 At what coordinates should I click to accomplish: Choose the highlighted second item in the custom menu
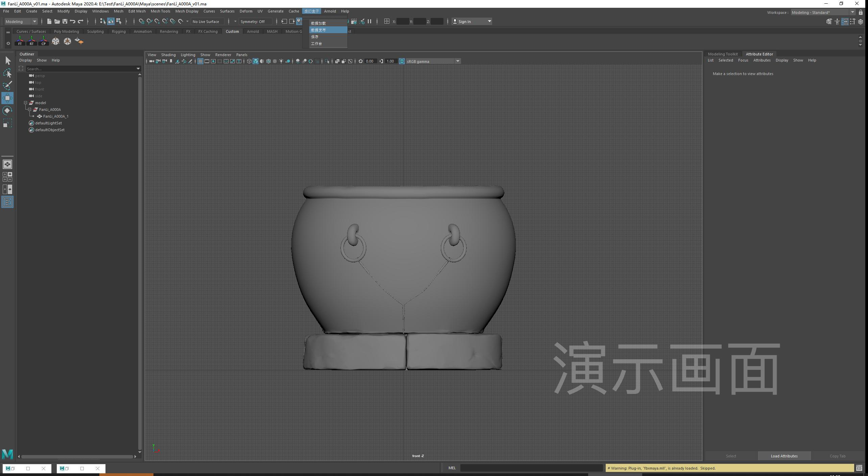pyautogui.click(x=328, y=30)
